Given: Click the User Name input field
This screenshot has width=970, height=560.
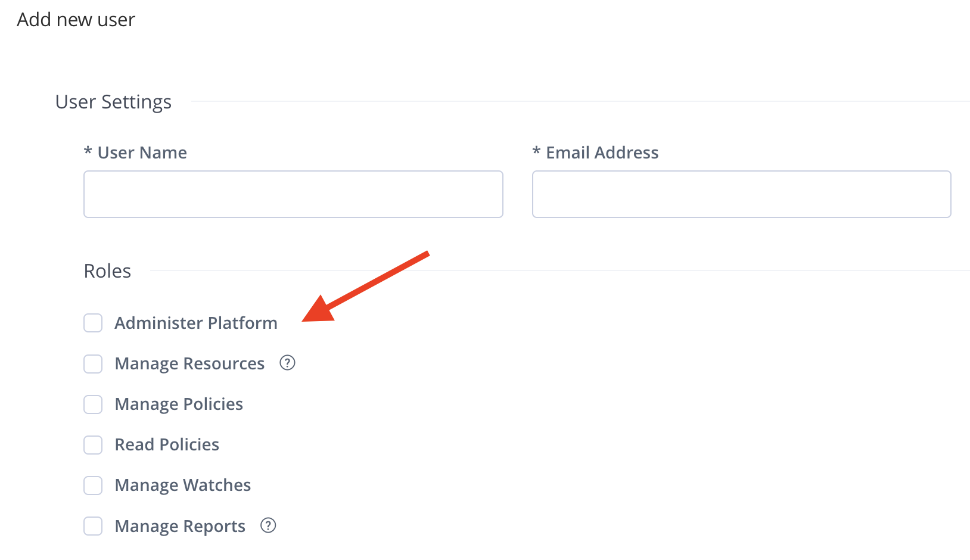Looking at the screenshot, I should point(293,194).
